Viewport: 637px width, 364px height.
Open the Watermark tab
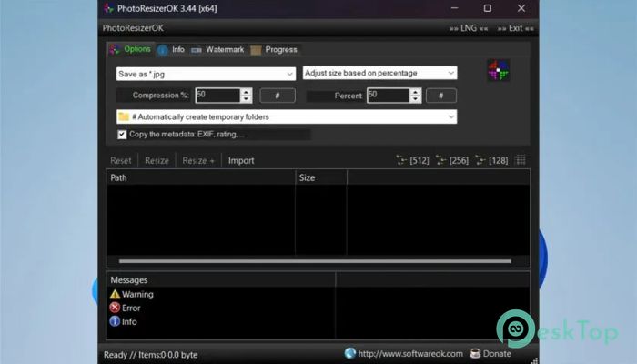(x=217, y=49)
